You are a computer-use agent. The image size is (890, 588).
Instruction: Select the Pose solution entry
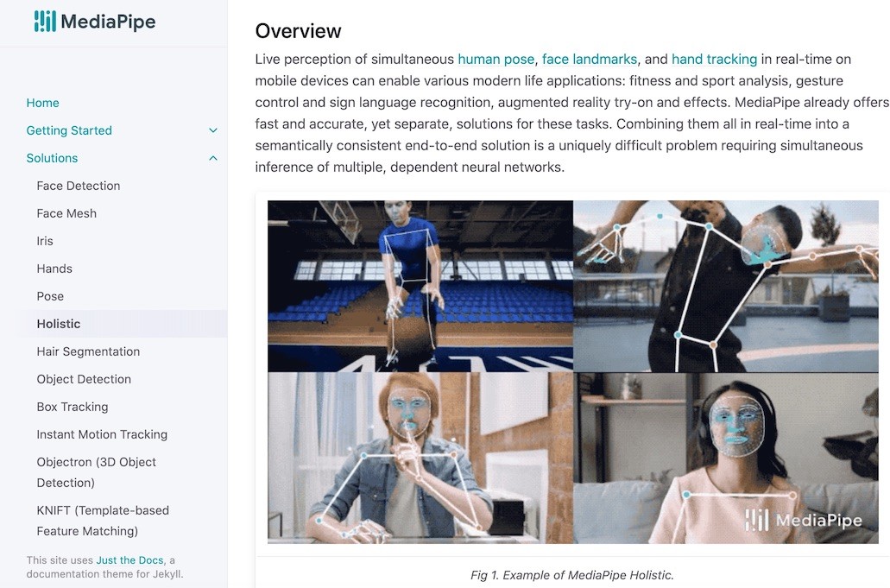pyautogui.click(x=50, y=296)
